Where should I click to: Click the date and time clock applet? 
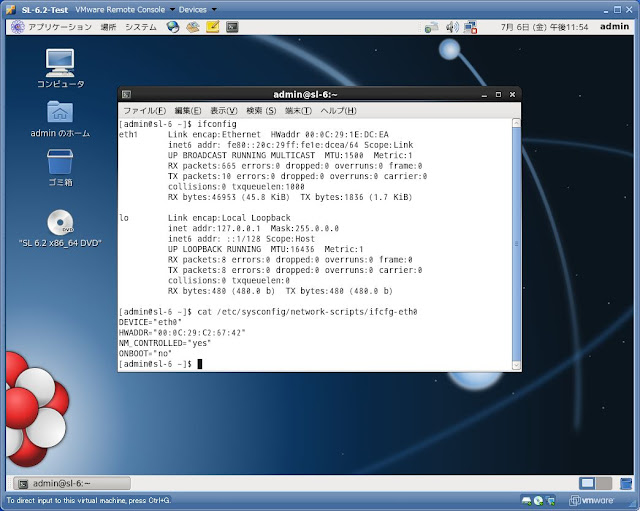[x=544, y=27]
